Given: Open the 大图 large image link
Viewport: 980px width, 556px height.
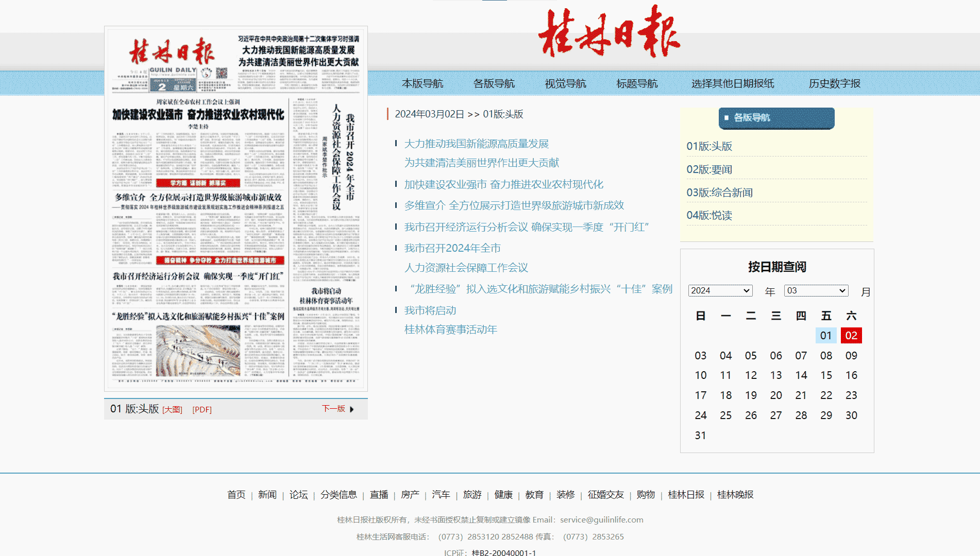Looking at the screenshot, I should point(173,410).
